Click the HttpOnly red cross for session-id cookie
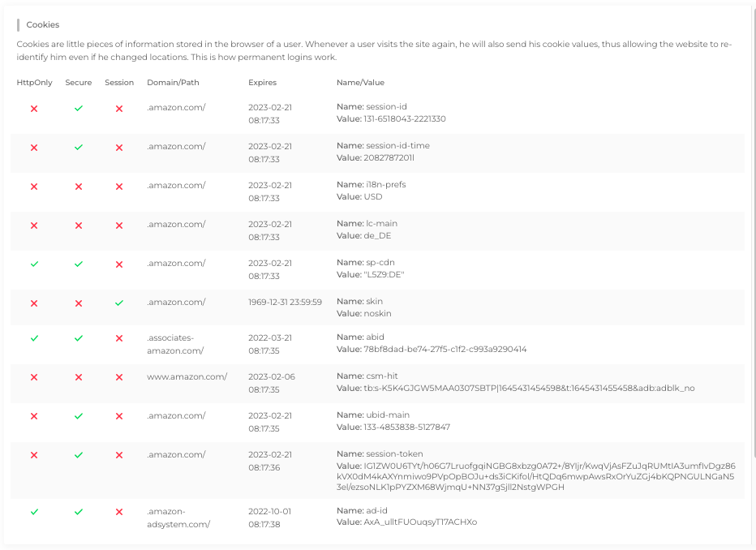 tap(34, 109)
